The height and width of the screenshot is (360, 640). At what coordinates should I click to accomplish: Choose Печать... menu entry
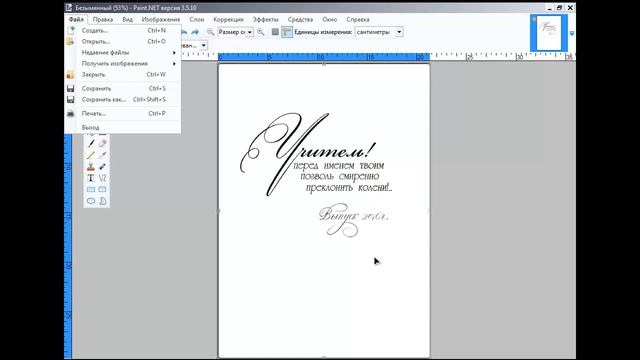point(123,113)
